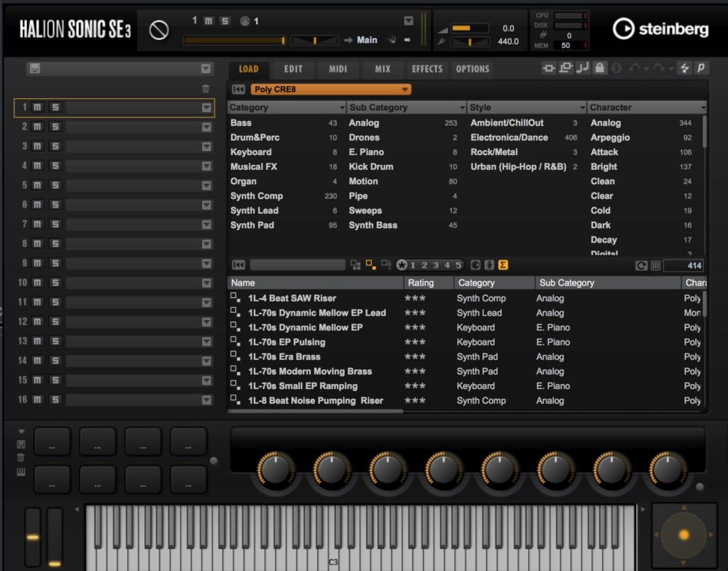Mute slot 1 in the slot rack
This screenshot has height=571, width=728.
coord(37,107)
